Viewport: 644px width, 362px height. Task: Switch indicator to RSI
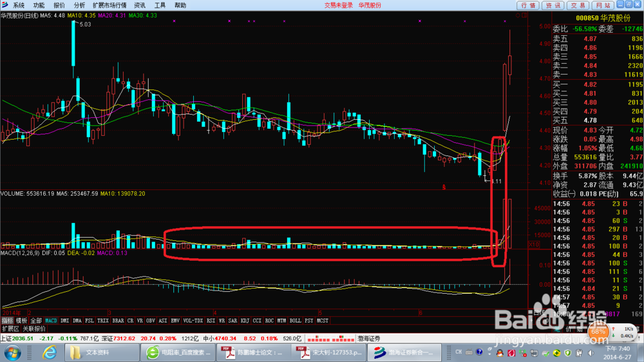tap(211, 321)
